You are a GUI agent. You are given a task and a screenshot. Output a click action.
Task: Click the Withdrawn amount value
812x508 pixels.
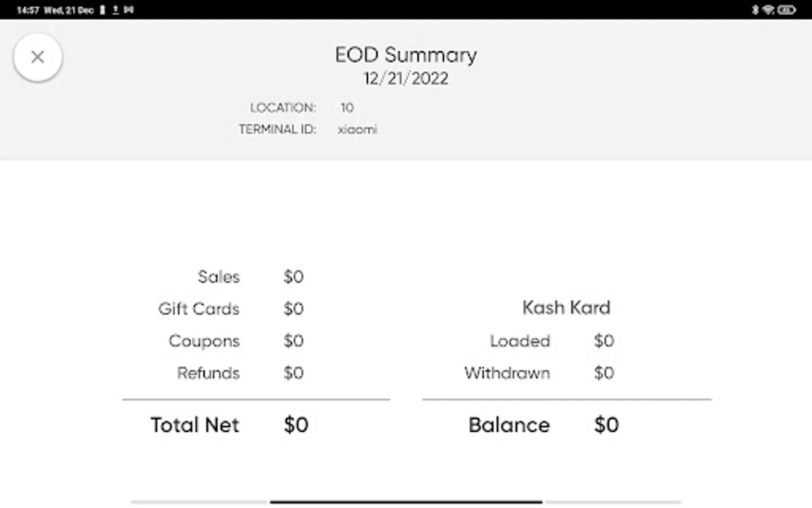coord(604,373)
